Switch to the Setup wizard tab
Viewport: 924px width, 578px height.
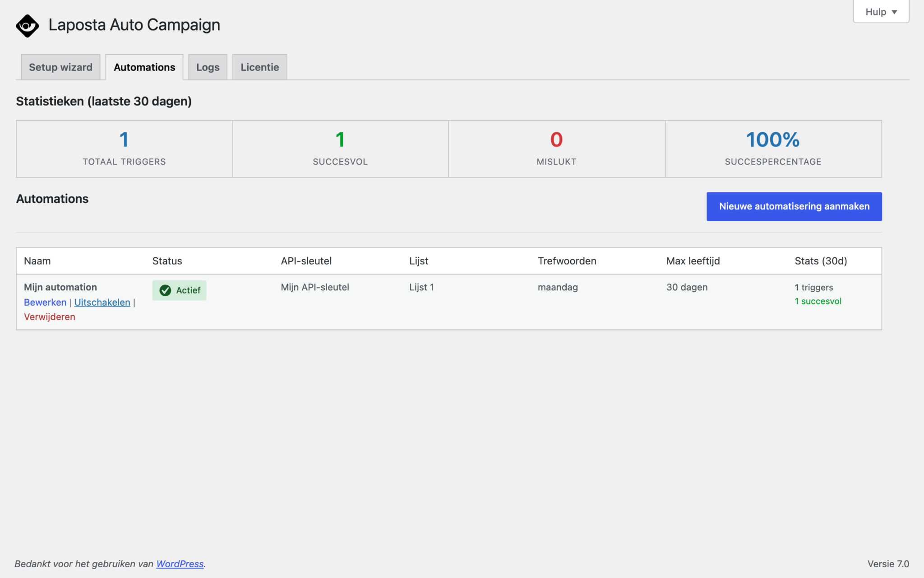[60, 67]
